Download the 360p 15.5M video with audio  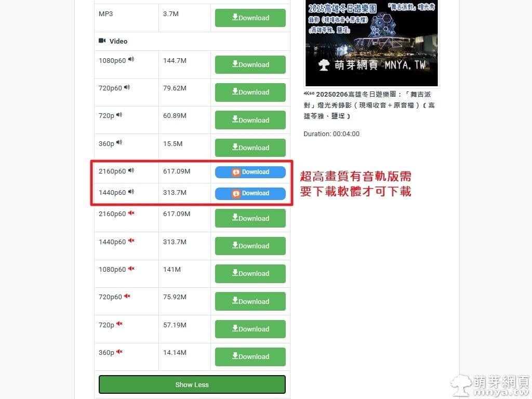(250, 148)
